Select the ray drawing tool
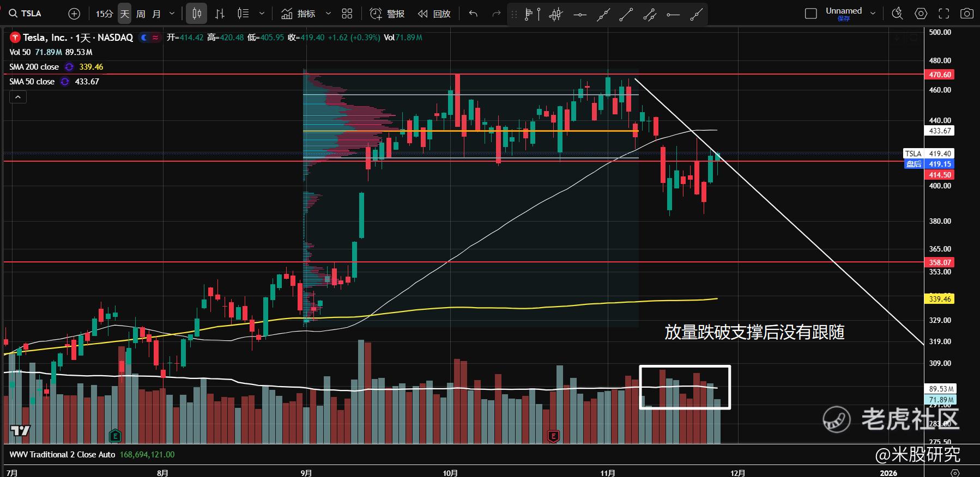 pos(697,14)
